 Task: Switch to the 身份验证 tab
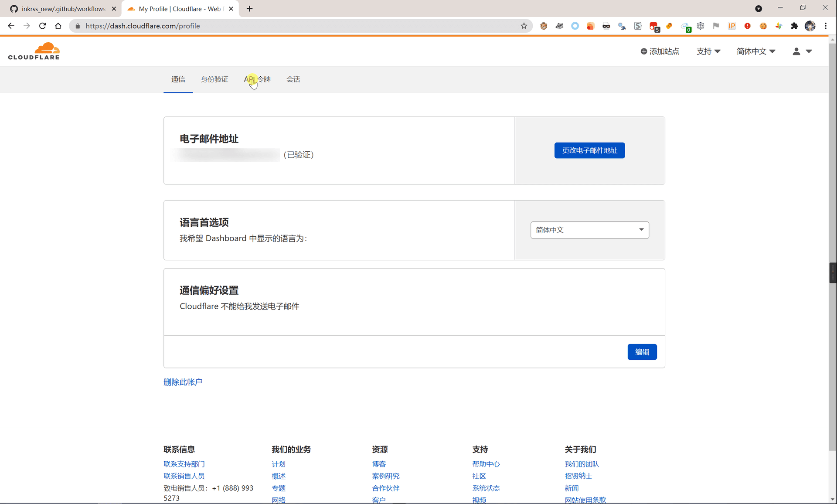214,79
